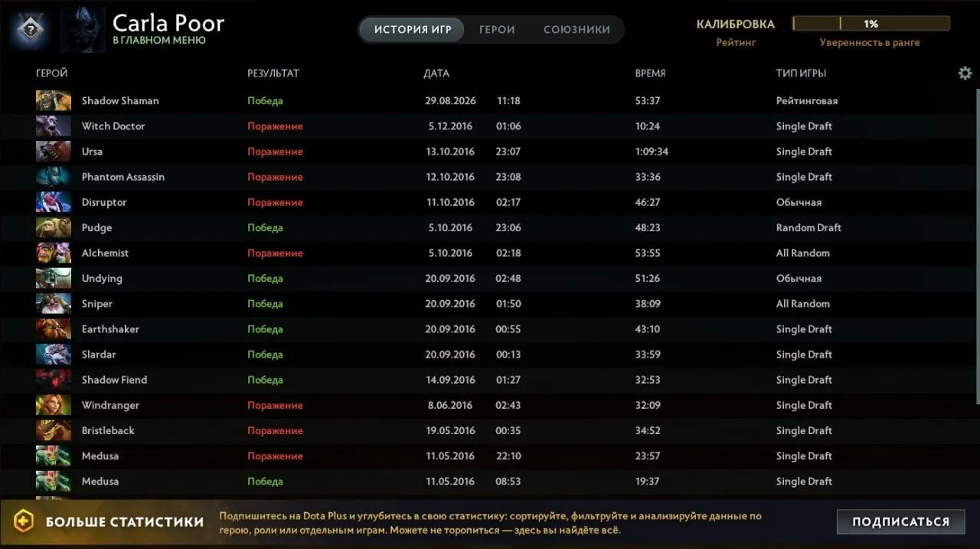Click the Подписаться button
Screen dimensions: 980x549
point(900,521)
